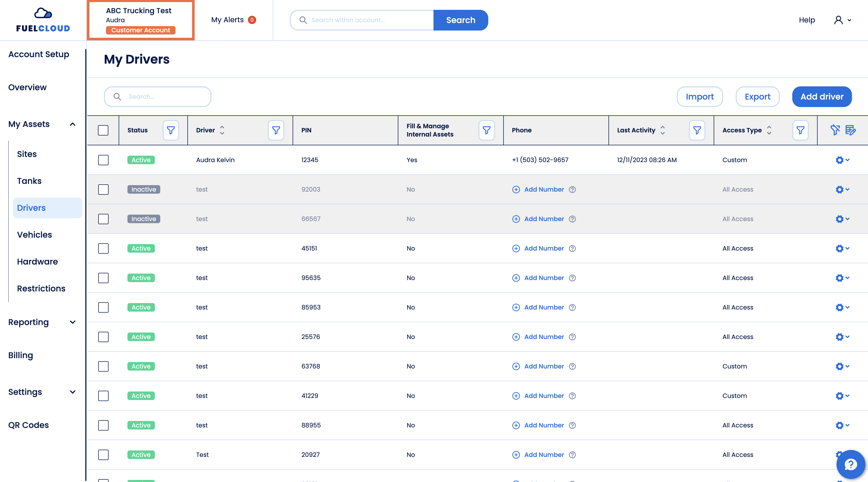Click the alerts count badge
This screenshot has height=482, width=868.
252,20
